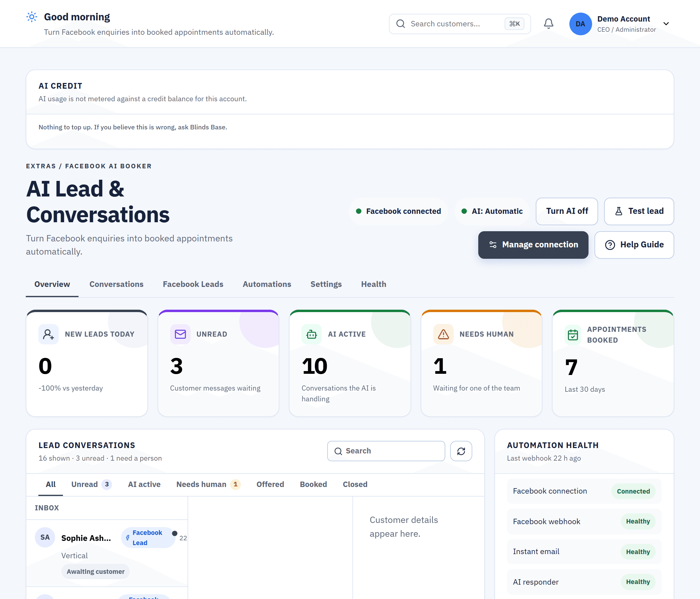Image resolution: width=700 pixels, height=599 pixels.
Task: Click the Facebook Lead badge for Sophie
Action: click(x=148, y=538)
